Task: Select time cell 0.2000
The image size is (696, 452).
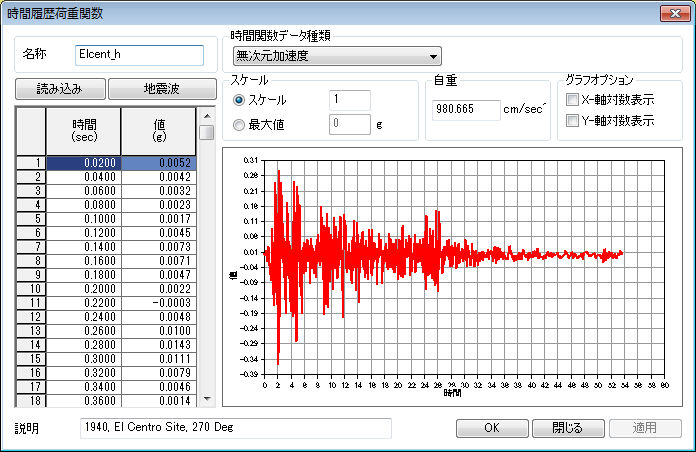Action: (x=83, y=289)
